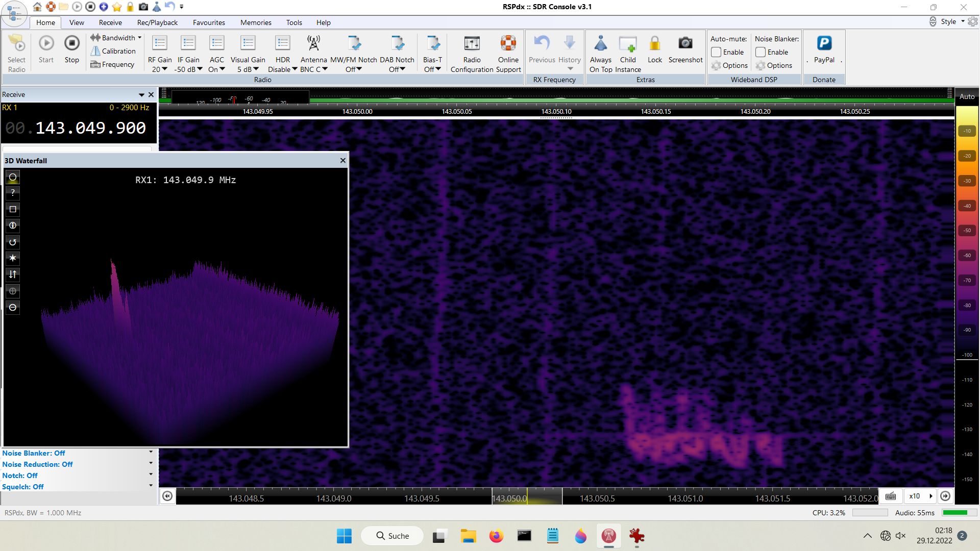Enable the Noise Blanker checkbox in Wideband DSP
Viewport: 980px width, 551px height.
(761, 52)
